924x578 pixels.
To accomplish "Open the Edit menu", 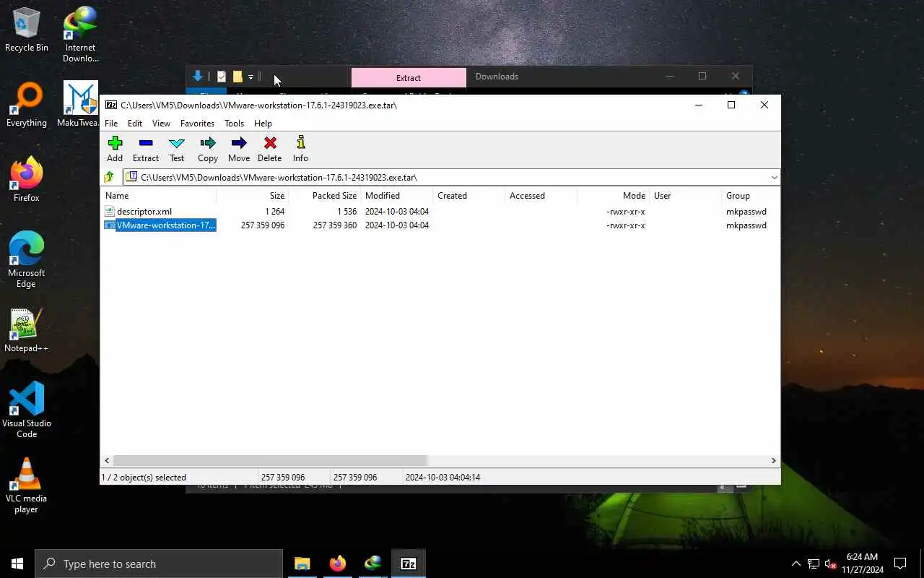I will coord(135,124).
